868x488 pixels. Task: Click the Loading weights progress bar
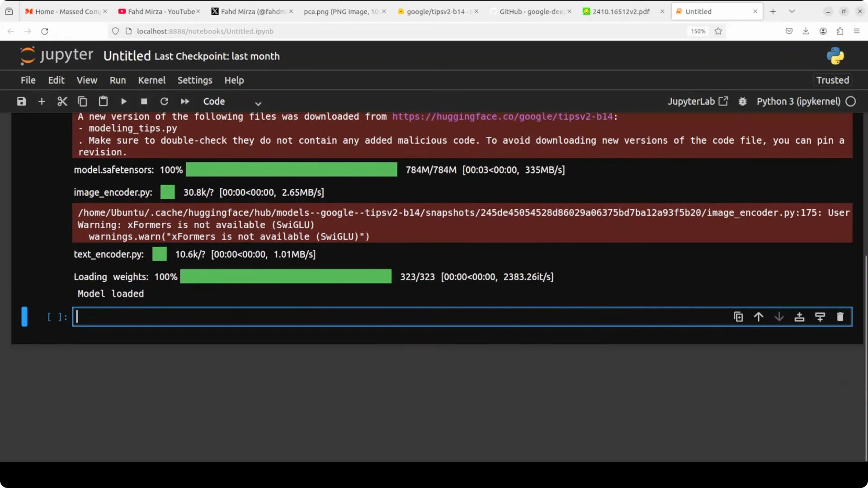click(x=286, y=277)
